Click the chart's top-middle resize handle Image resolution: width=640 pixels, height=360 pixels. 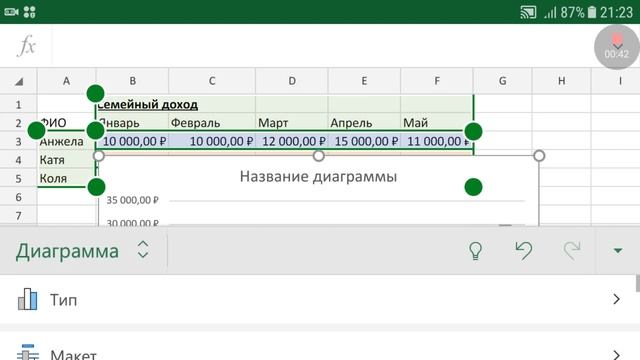[319, 156]
